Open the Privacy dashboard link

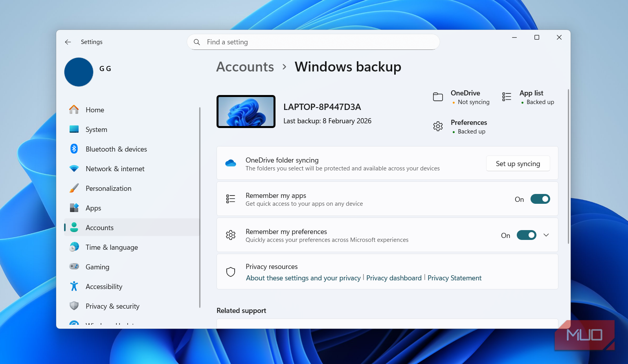click(394, 278)
